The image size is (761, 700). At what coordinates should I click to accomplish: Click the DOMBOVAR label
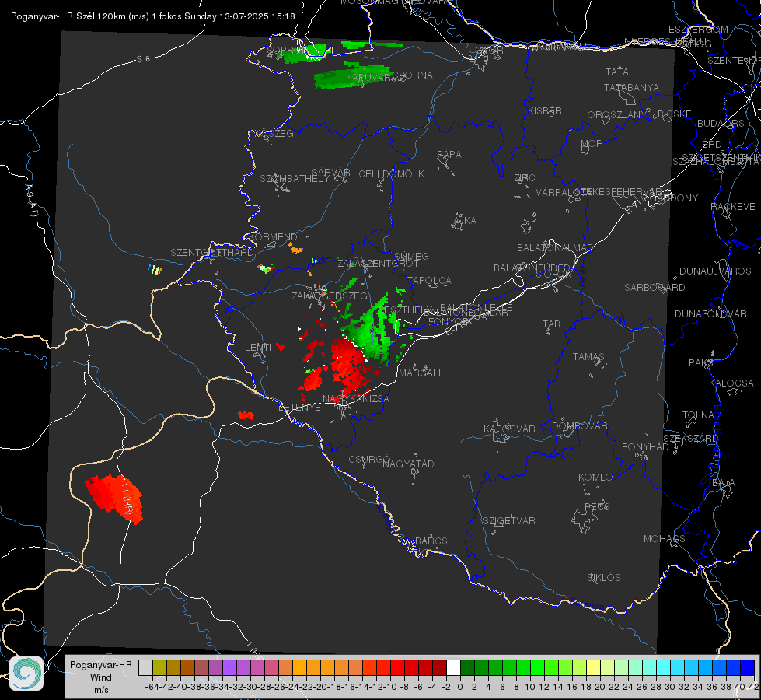[x=579, y=426]
